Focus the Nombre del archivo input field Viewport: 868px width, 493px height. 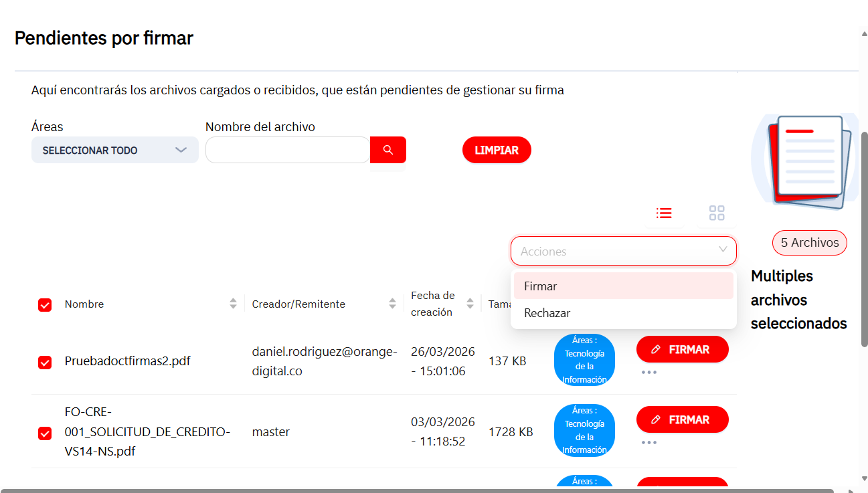point(288,150)
